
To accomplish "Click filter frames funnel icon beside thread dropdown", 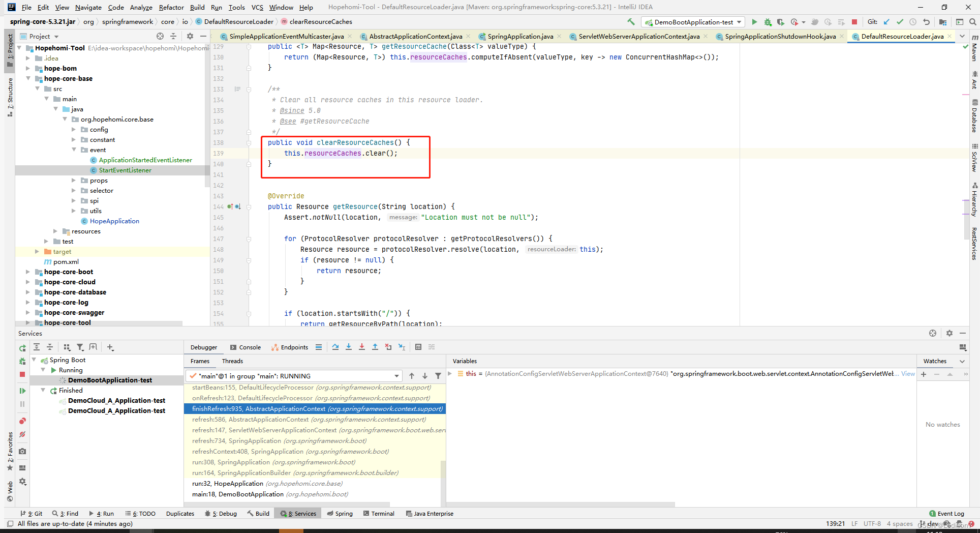I will tap(438, 376).
